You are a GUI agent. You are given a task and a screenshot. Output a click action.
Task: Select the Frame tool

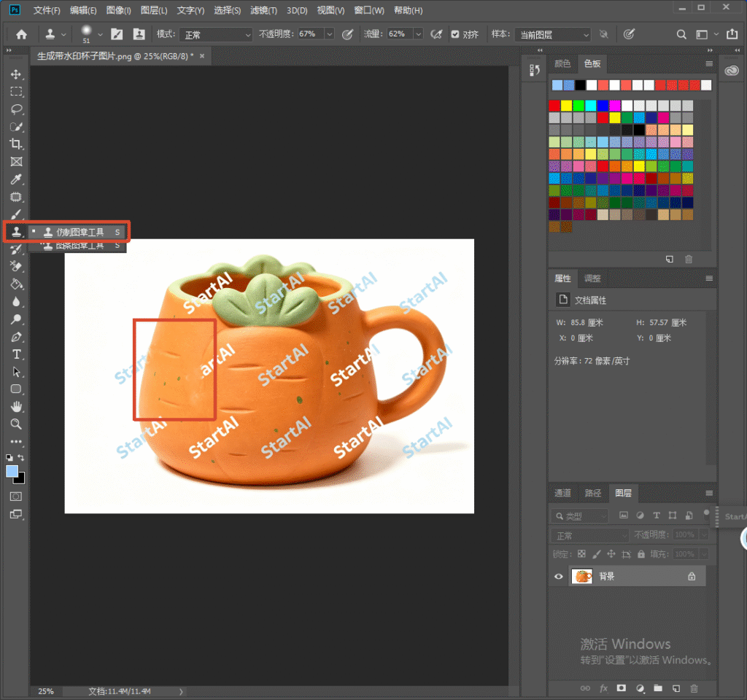click(16, 162)
